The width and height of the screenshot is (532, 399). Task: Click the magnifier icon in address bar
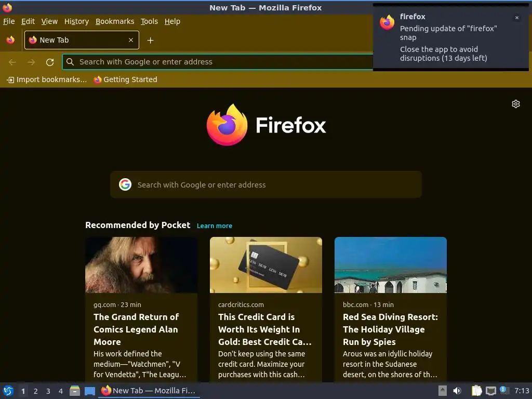click(x=70, y=62)
